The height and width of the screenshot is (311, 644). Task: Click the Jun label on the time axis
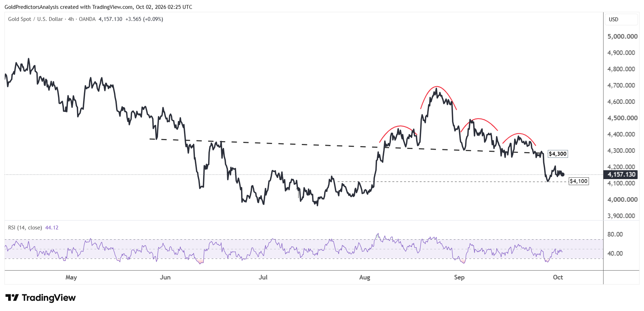coord(165,277)
